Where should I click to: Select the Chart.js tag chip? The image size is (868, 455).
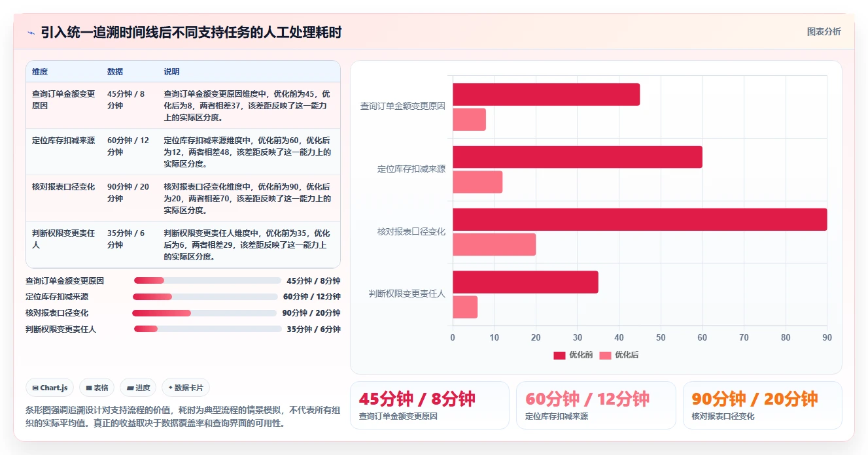(50, 388)
